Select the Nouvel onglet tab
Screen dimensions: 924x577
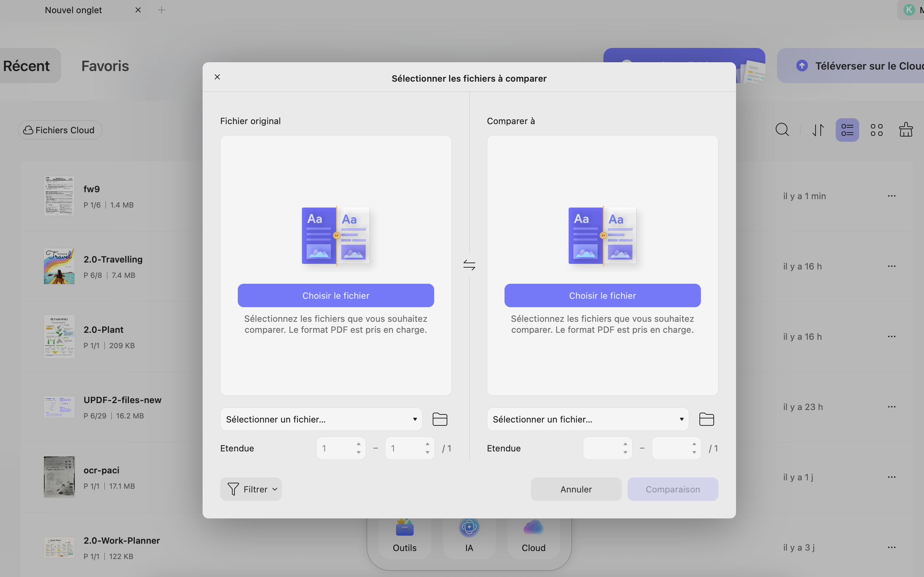(73, 10)
